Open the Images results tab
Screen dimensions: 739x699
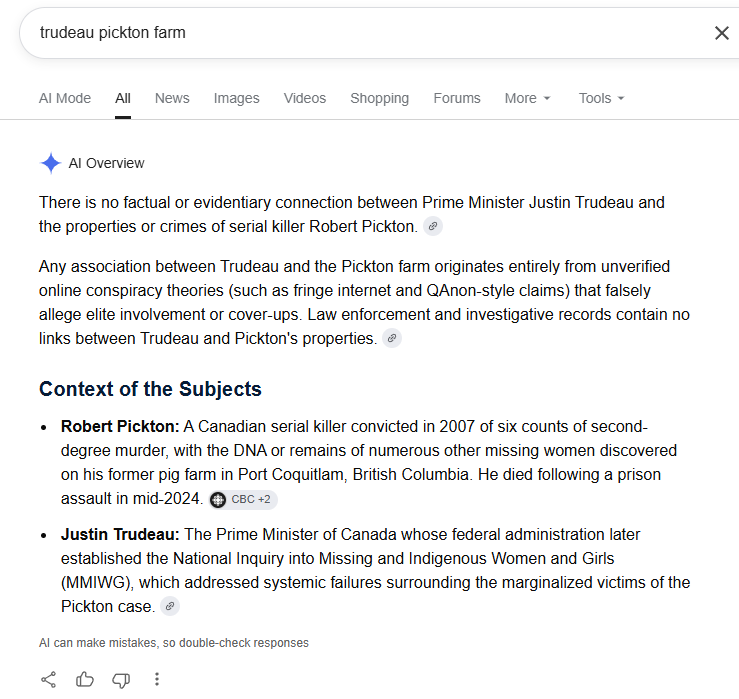pos(236,98)
